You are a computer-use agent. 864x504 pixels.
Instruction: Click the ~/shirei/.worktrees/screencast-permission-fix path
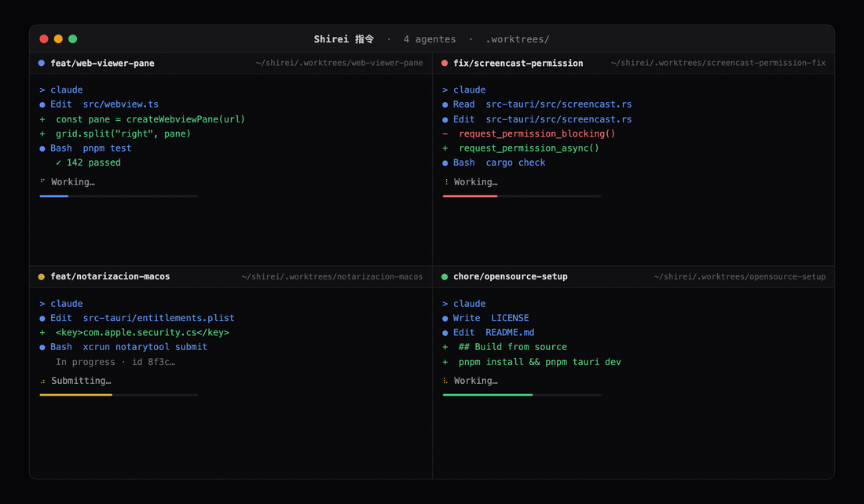(x=718, y=63)
